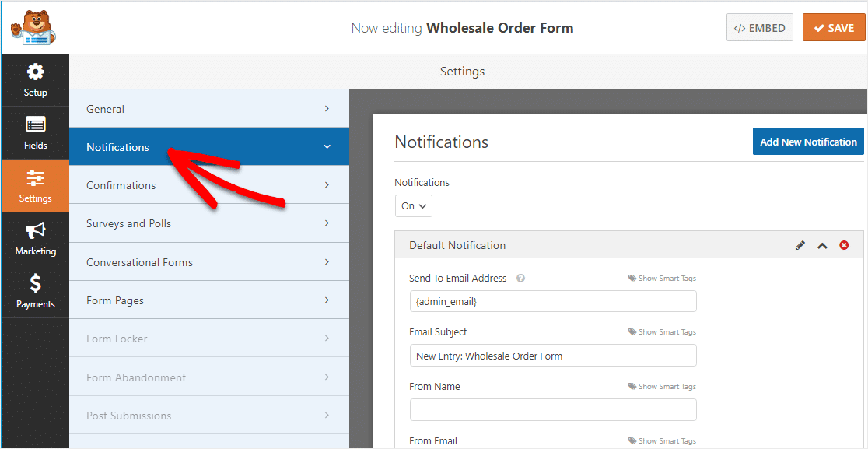The image size is (868, 449).
Task: Open Form Locker section
Action: tap(209, 339)
